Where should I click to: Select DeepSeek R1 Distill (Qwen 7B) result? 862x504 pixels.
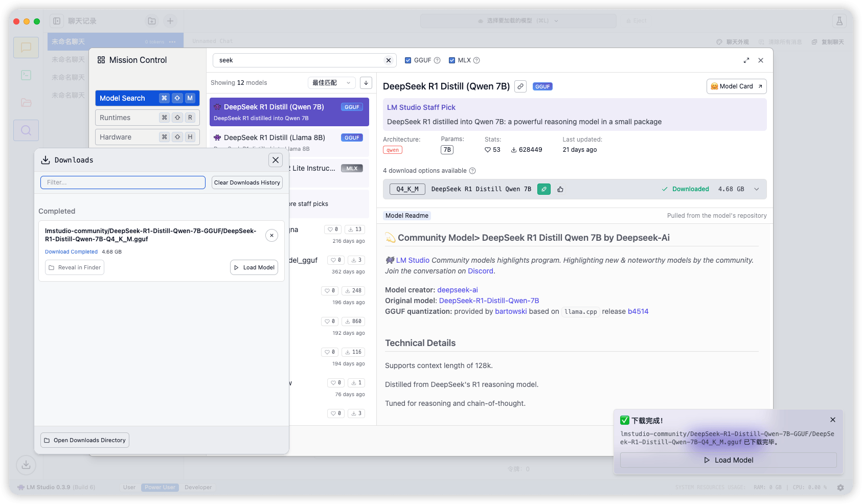coord(289,112)
